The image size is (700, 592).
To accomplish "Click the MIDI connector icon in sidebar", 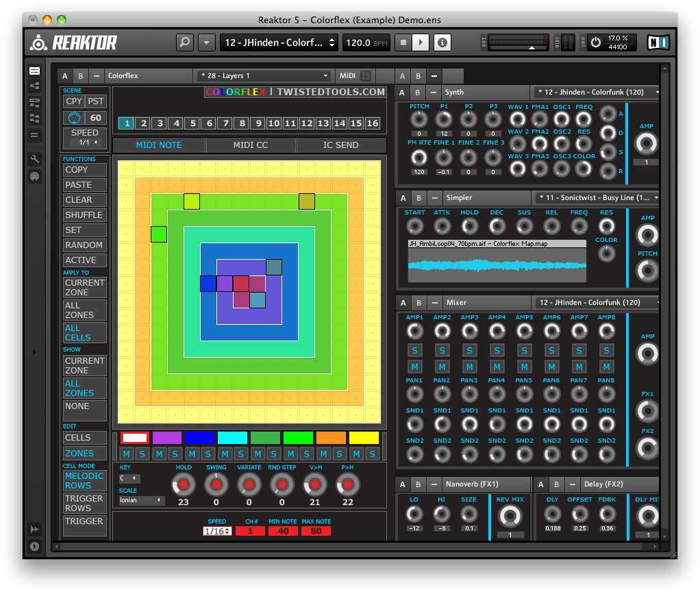I will 34,176.
